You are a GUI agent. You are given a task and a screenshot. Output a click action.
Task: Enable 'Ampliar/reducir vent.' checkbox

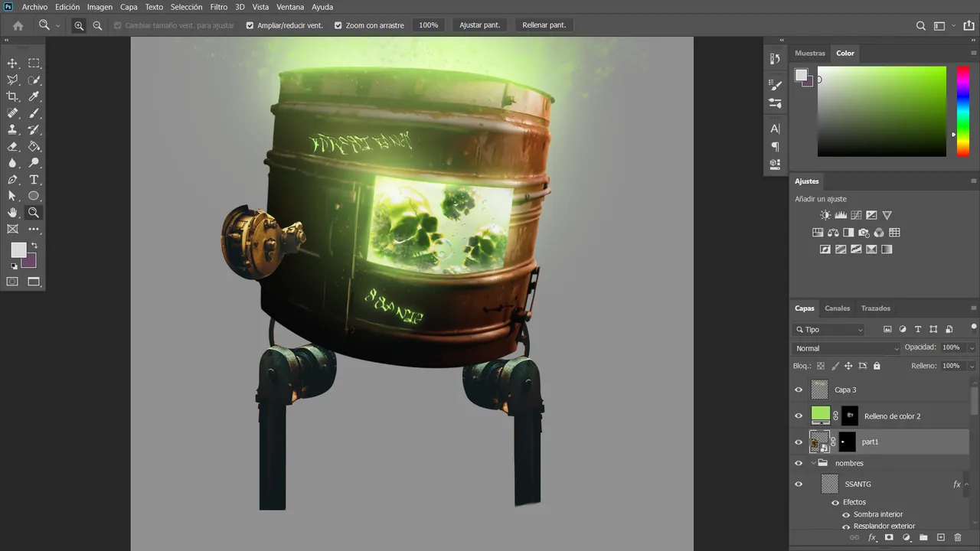tap(250, 25)
